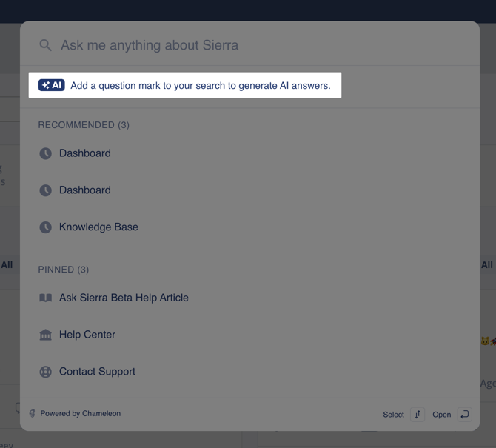Follow the Powered by Chameleon link
This screenshot has height=448, width=496.
(x=81, y=413)
